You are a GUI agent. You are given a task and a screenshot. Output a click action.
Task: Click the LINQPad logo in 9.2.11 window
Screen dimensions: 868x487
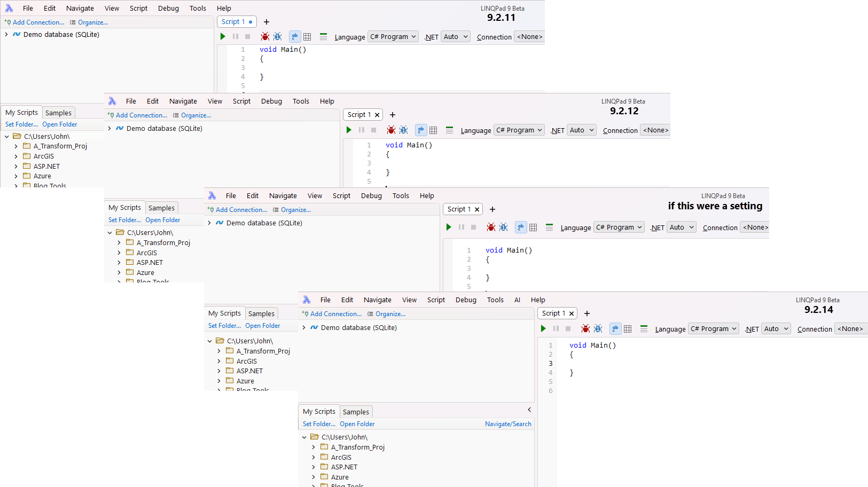tap(9, 8)
